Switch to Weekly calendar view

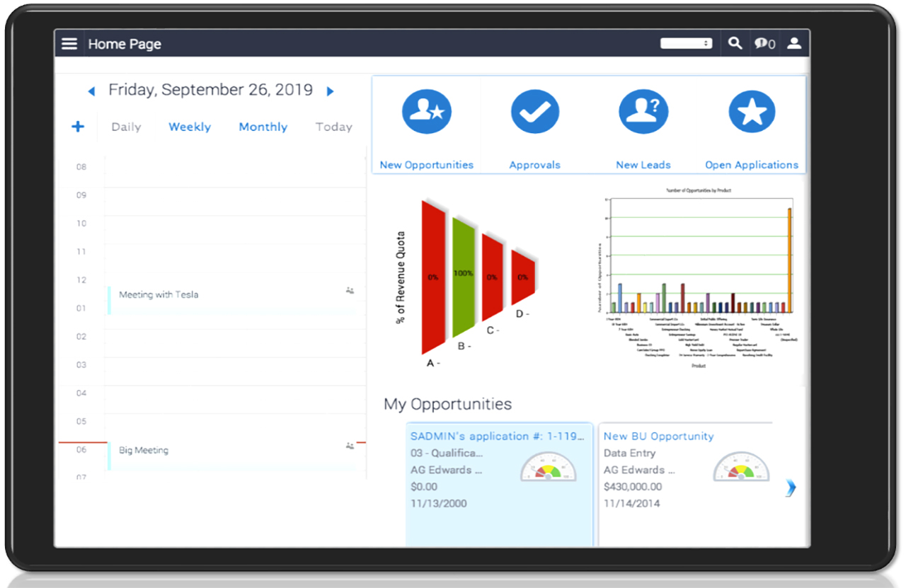click(190, 127)
